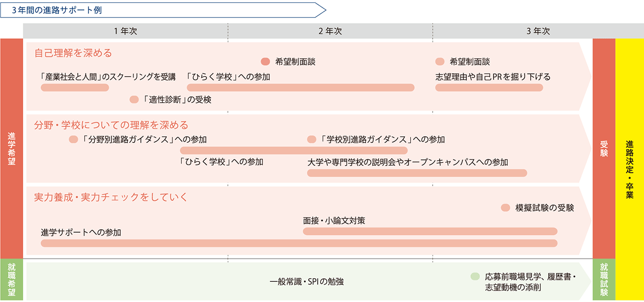This screenshot has height=302, width=644.
Task: Click the 模擬試験の受験 text
Action: (x=544, y=208)
